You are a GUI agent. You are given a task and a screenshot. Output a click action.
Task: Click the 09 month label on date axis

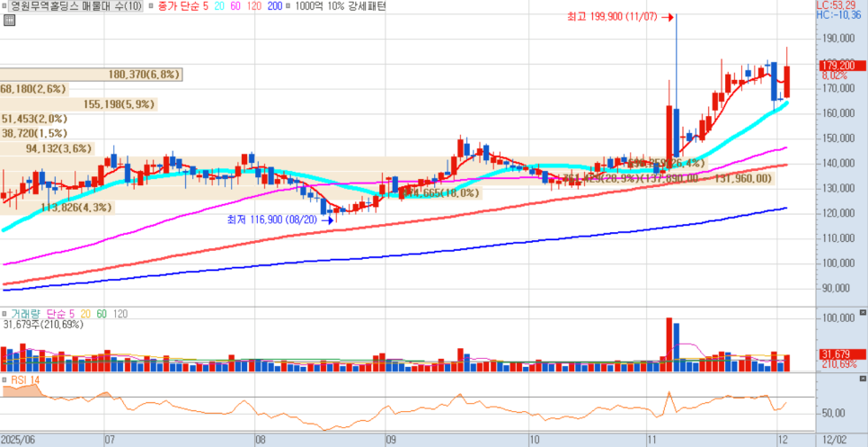click(391, 439)
